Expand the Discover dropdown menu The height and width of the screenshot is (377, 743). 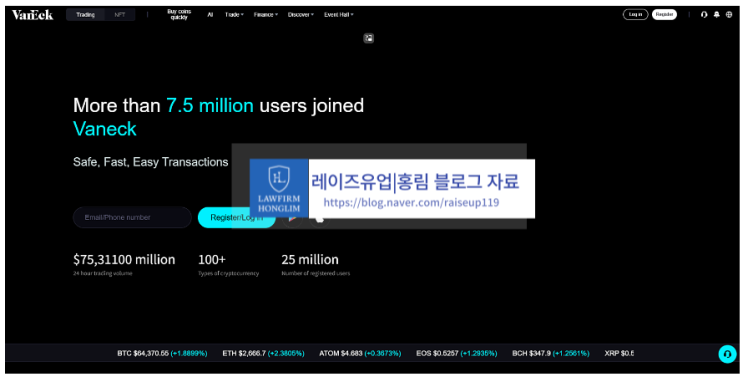click(300, 15)
